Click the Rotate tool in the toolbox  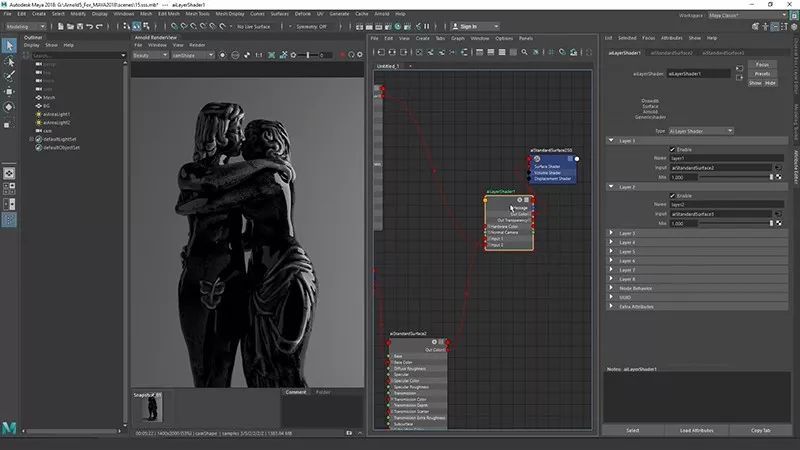tap(10, 106)
